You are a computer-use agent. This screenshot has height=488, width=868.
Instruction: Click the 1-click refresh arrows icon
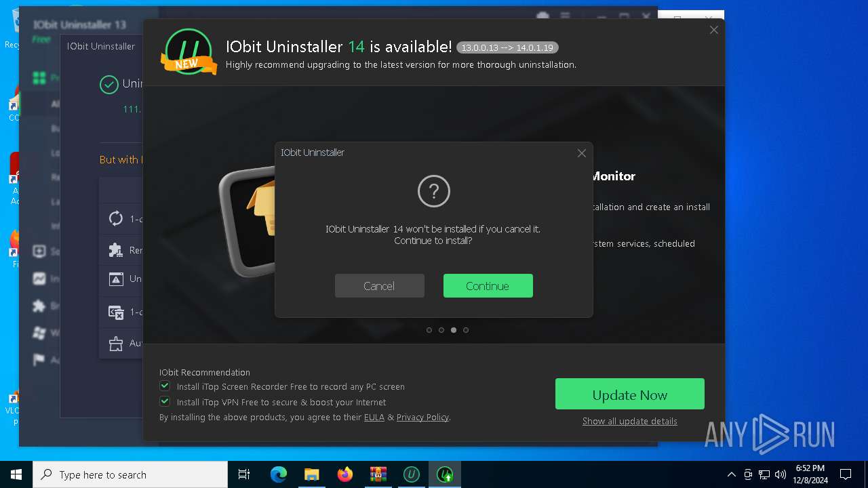click(116, 219)
